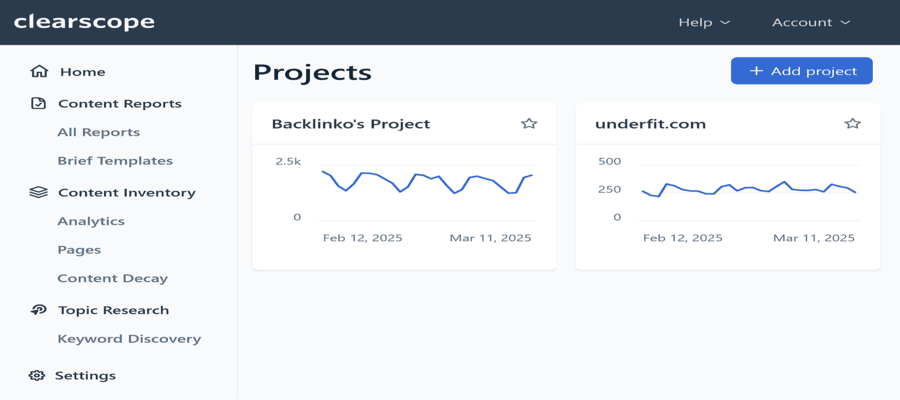View Content Decay page

(112, 278)
